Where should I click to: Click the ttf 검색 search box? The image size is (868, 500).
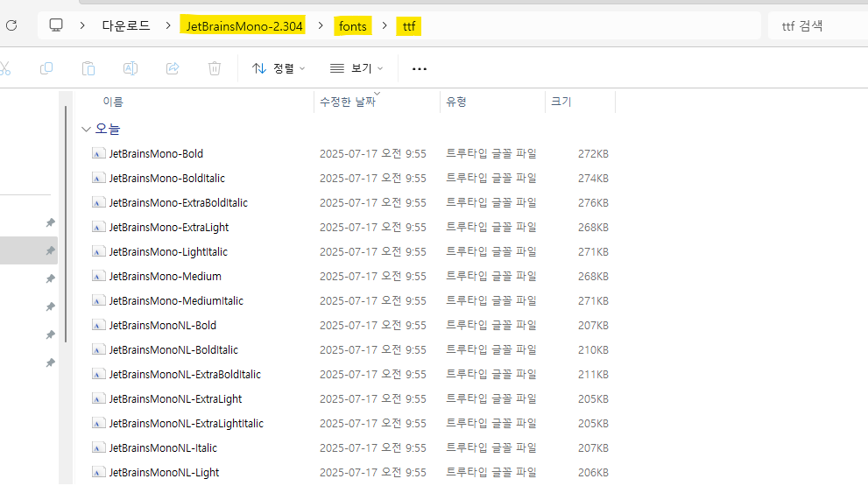coord(818,25)
